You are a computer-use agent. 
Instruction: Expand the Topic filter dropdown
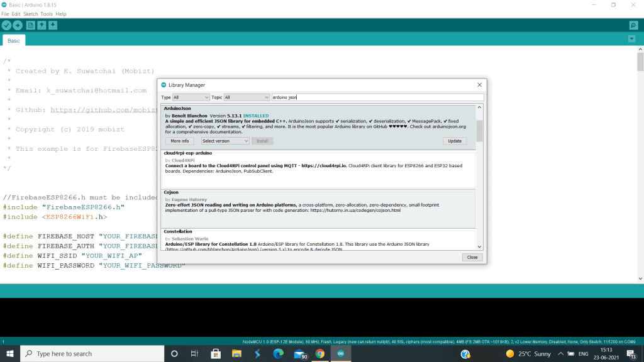coord(247,97)
